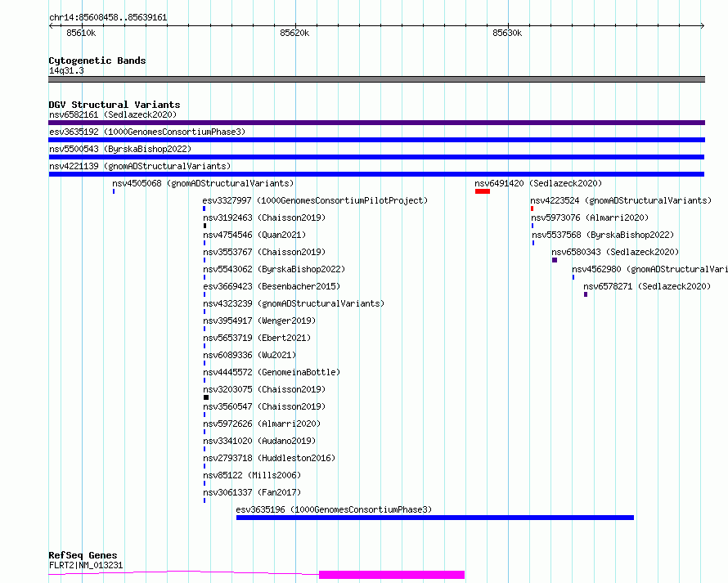
Task: Click the red nsv6491420 variant block
Action: click(483, 191)
